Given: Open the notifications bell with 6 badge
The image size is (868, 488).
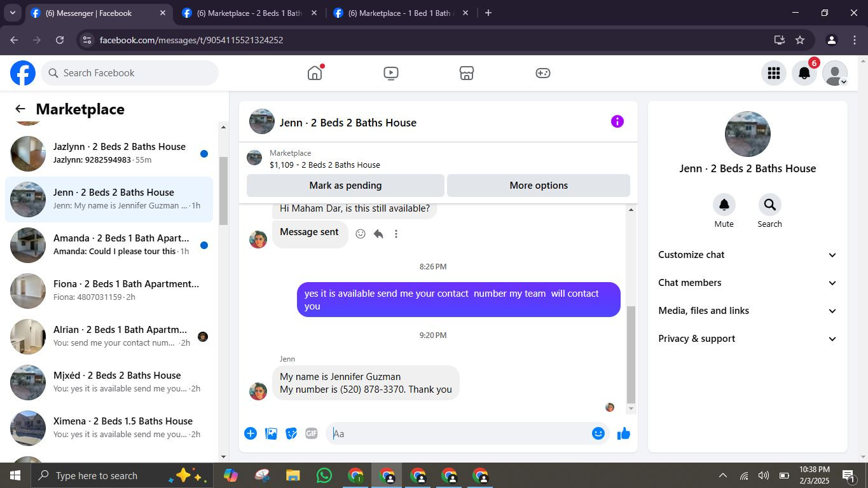Looking at the screenshot, I should [804, 73].
